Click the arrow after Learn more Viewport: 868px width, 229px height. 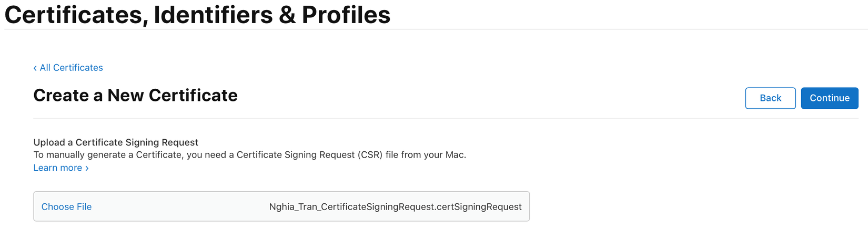(x=87, y=168)
